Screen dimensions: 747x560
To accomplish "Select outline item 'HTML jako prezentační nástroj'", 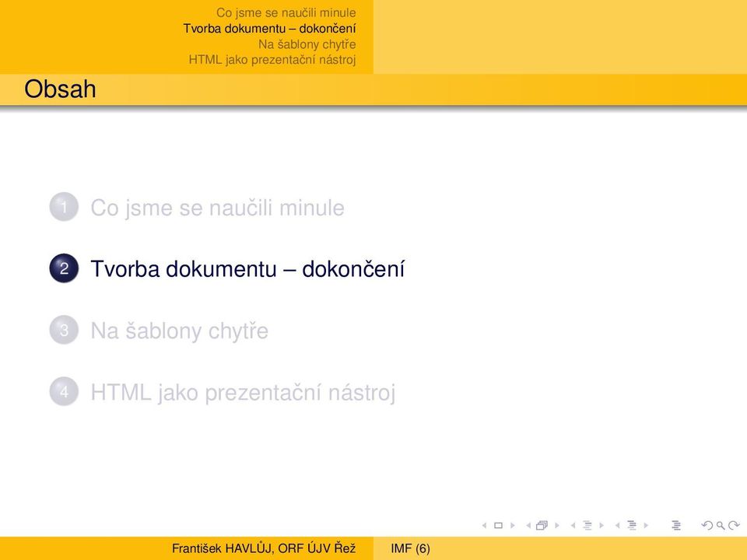I will (x=243, y=393).
